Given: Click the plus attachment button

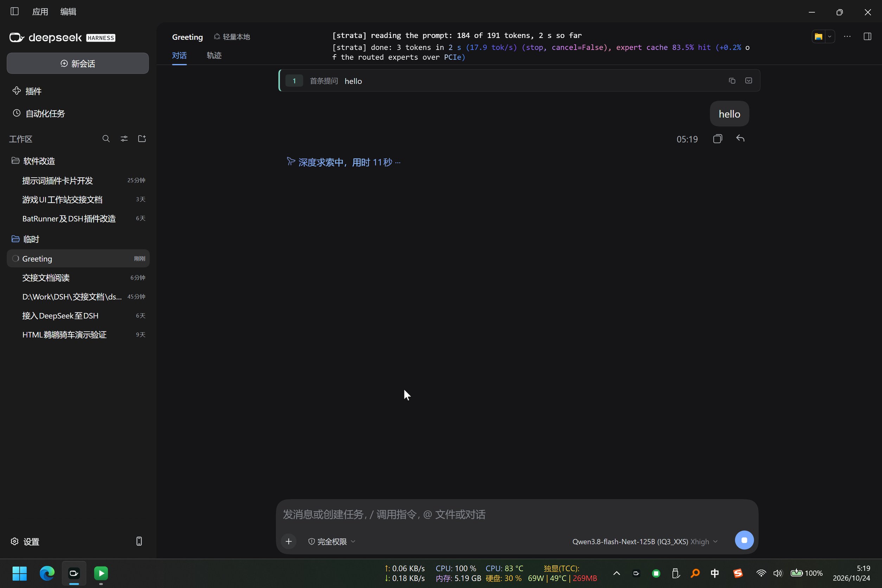Looking at the screenshot, I should coord(289,542).
